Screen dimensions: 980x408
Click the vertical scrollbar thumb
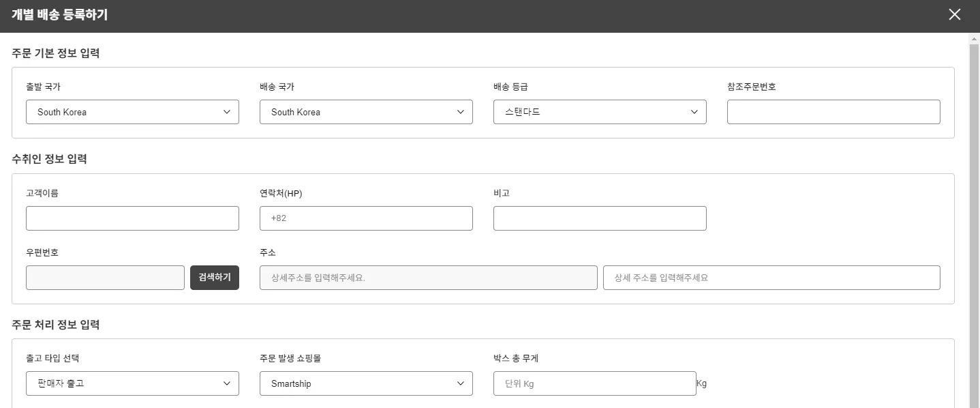click(x=974, y=225)
